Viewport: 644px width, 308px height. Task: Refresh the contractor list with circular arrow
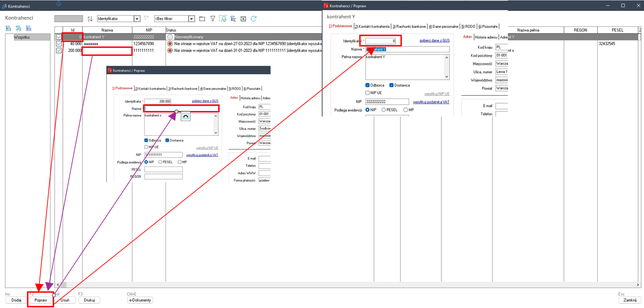click(x=253, y=19)
